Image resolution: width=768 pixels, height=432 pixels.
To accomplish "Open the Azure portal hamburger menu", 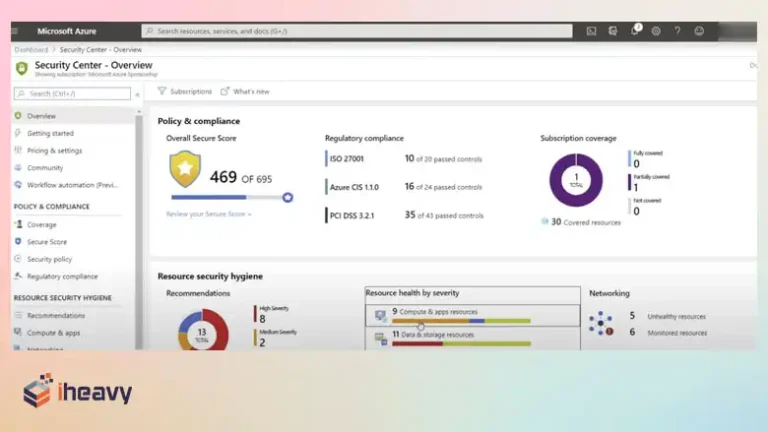I will coord(15,31).
